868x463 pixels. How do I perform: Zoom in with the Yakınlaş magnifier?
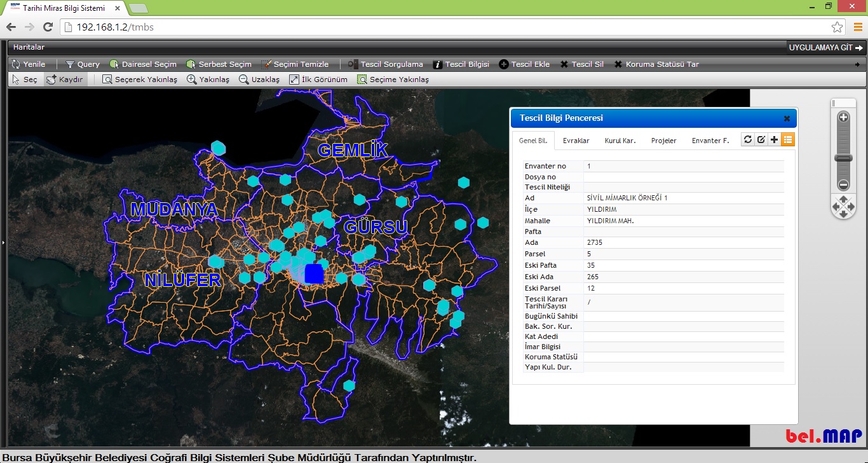tap(208, 79)
